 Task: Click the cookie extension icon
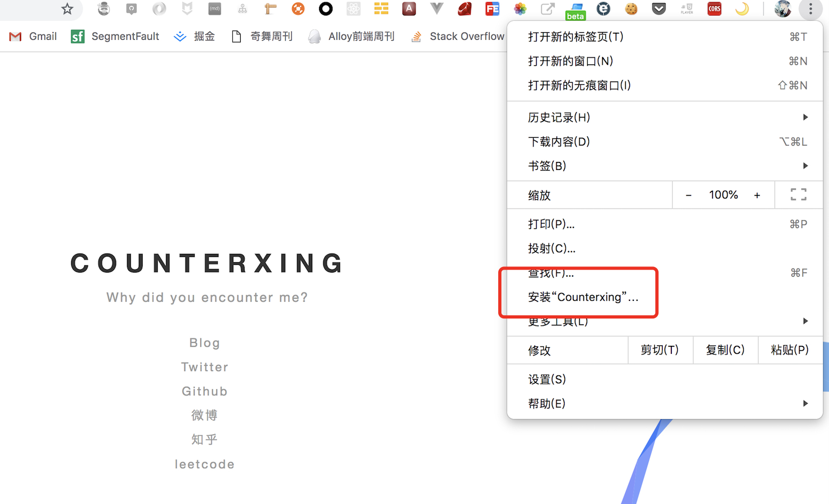[631, 9]
